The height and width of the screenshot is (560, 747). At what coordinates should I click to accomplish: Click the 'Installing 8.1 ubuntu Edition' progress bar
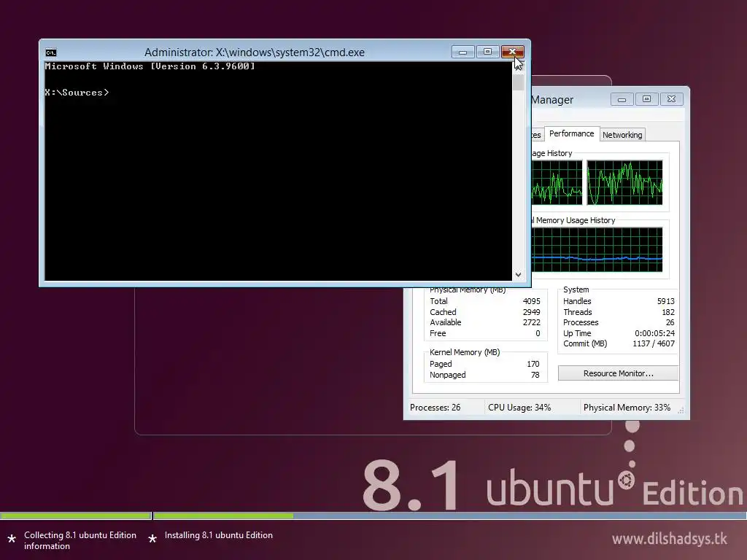pyautogui.click(x=449, y=516)
